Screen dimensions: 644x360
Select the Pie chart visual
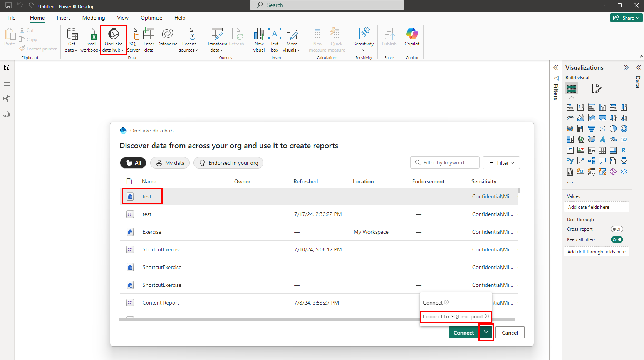tap(613, 129)
